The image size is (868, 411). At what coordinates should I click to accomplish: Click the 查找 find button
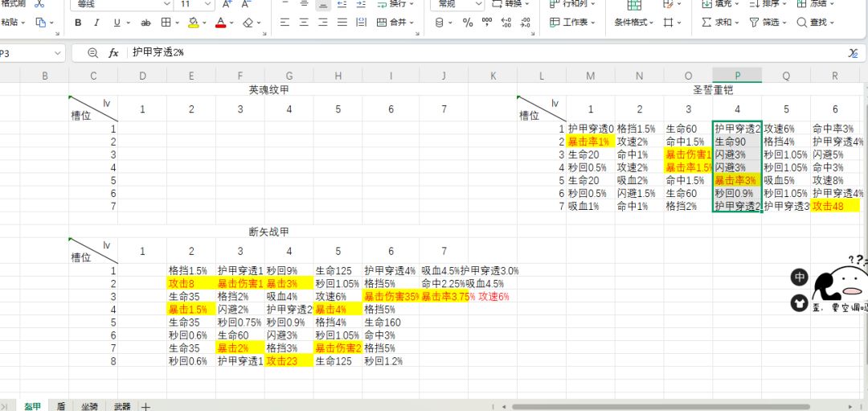[816, 23]
